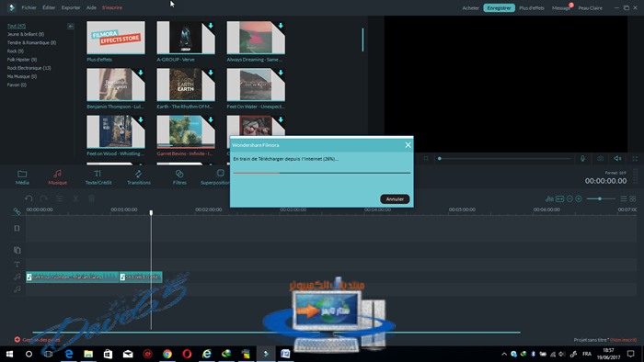This screenshot has height=362, width=644.
Task: Select the Earth - The Rhythm track thumbnail
Action: [186, 85]
